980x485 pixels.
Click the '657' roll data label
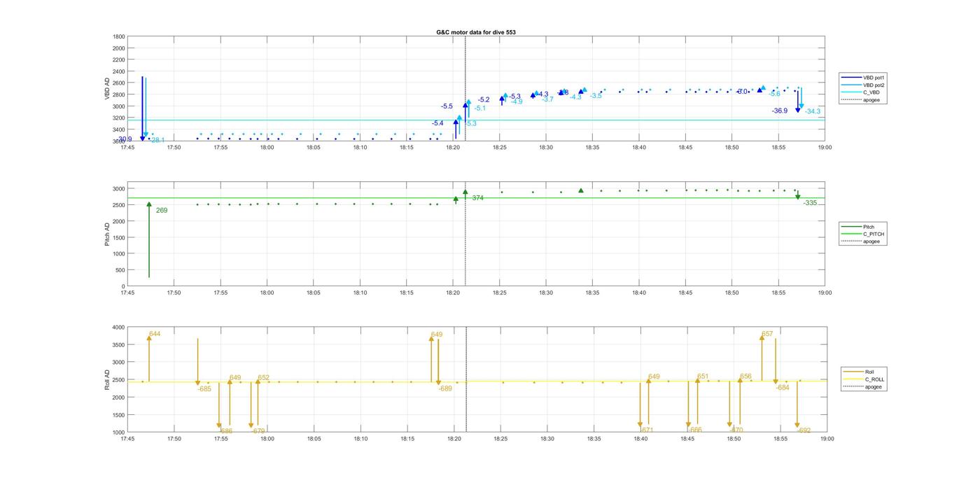pos(767,334)
